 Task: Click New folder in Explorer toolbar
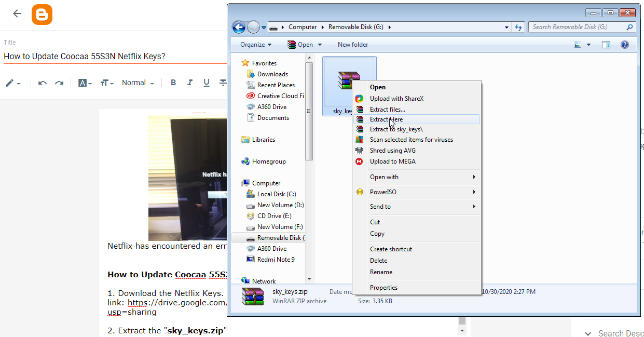pos(353,45)
